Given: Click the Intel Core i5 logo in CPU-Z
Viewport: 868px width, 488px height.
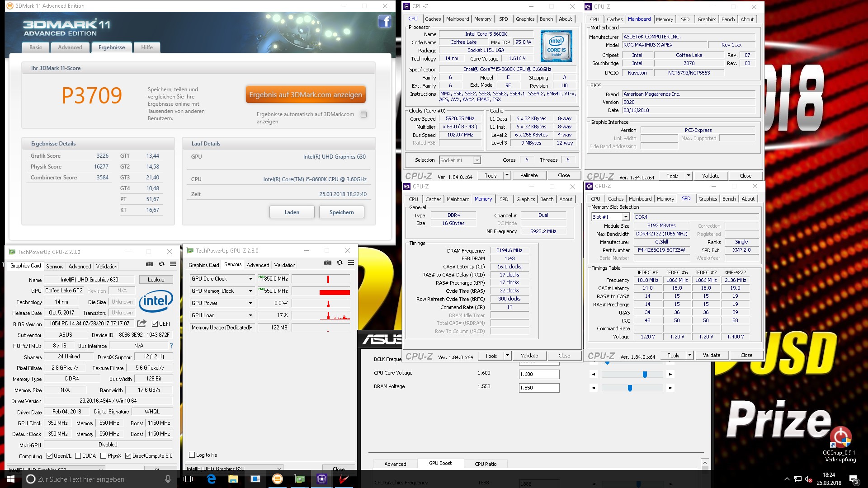Looking at the screenshot, I should pyautogui.click(x=557, y=46).
